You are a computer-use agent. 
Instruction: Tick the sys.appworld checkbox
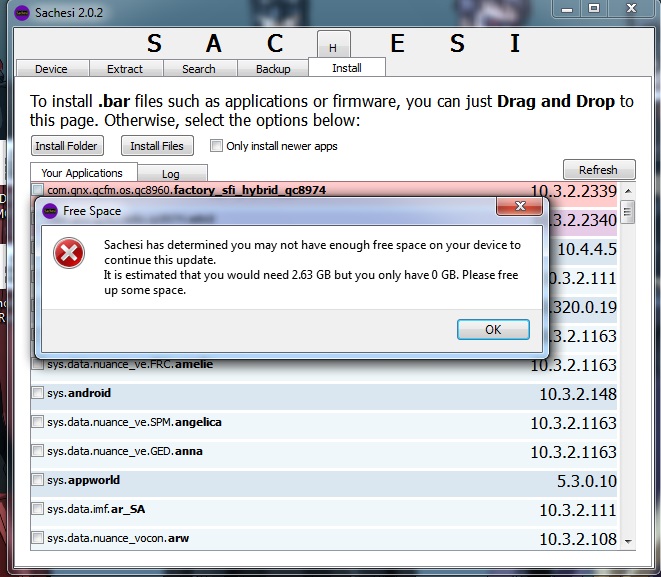[x=37, y=481]
